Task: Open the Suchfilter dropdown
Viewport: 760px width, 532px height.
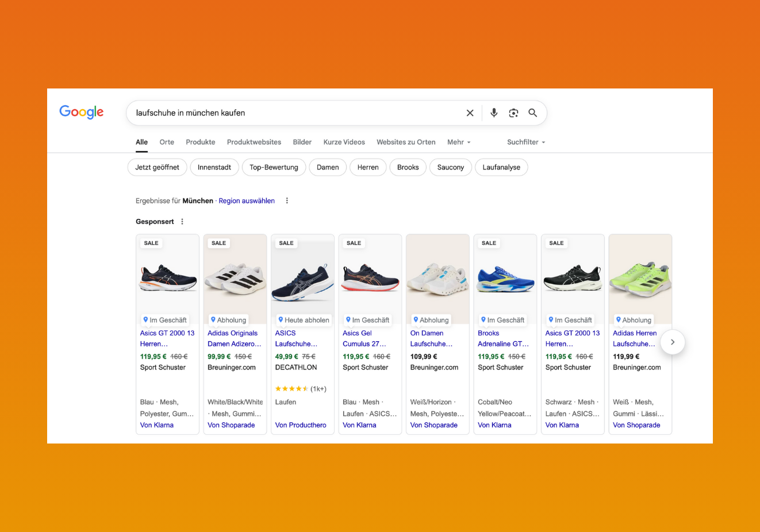Action: 525,142
